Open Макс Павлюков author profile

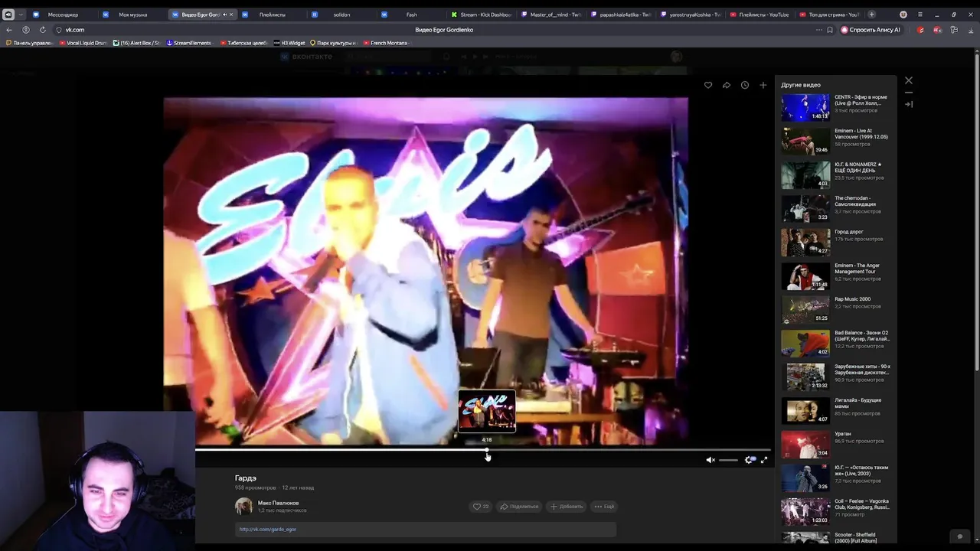tap(278, 503)
